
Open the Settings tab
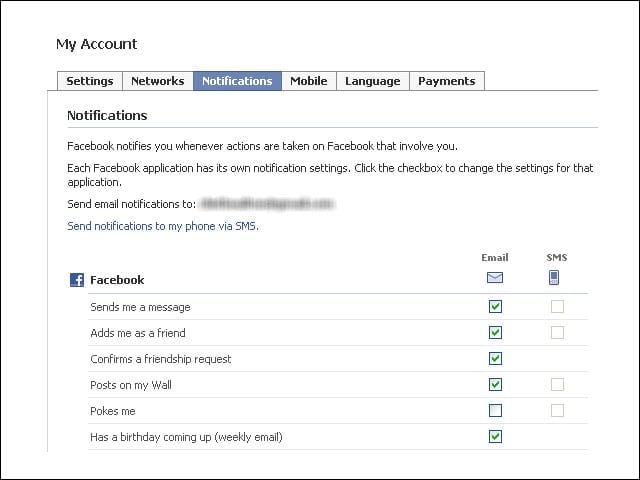pyautogui.click(x=90, y=81)
